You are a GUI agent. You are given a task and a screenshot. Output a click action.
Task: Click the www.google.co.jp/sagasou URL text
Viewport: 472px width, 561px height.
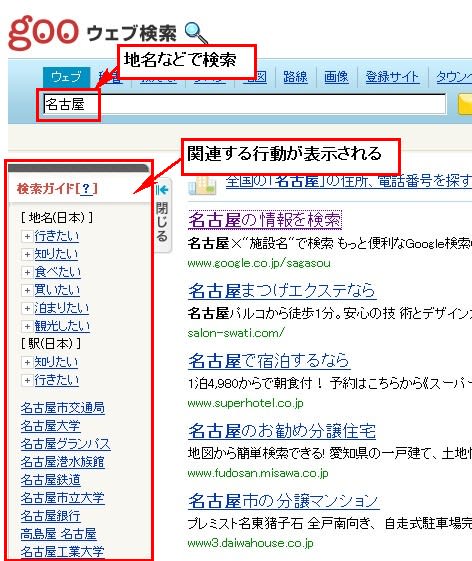[x=259, y=263]
